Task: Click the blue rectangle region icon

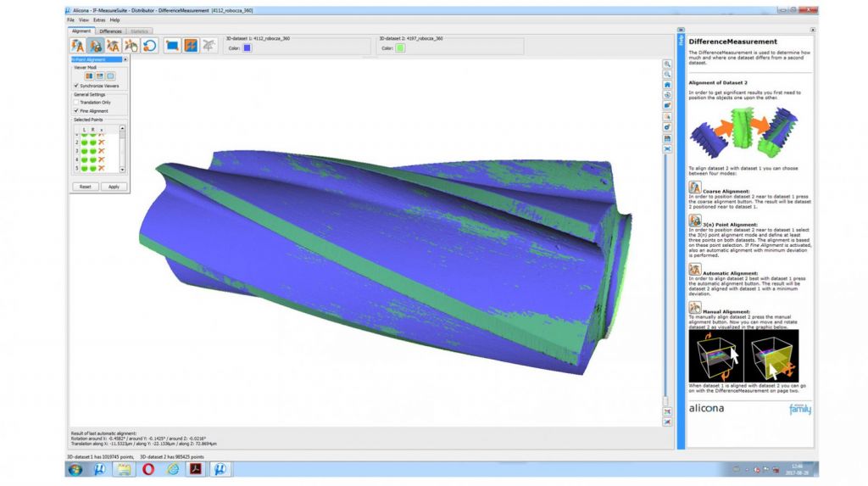Action: click(172, 46)
